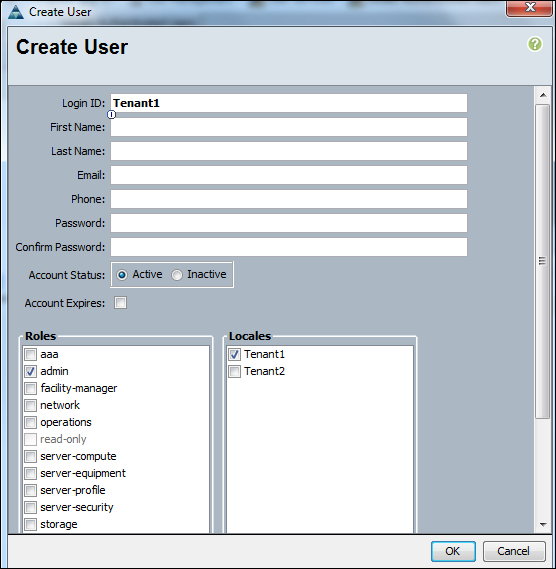The width and height of the screenshot is (556, 569).
Task: Select the Active account status radio button
Action: 122,275
